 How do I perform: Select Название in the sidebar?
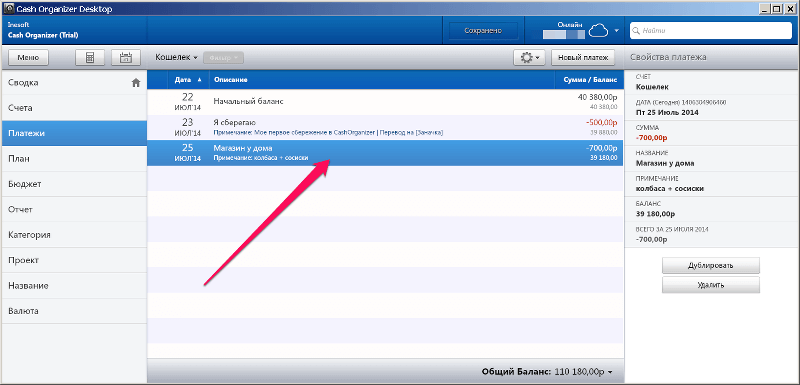click(74, 286)
